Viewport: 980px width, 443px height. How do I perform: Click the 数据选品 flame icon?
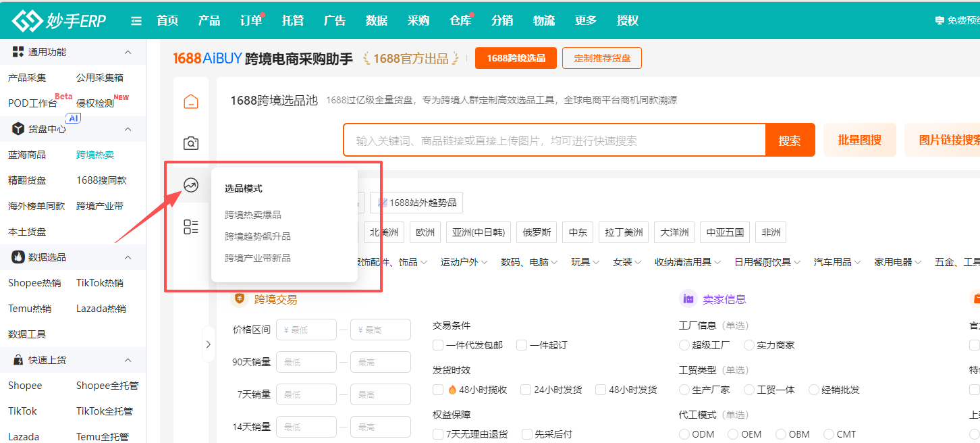coord(18,257)
